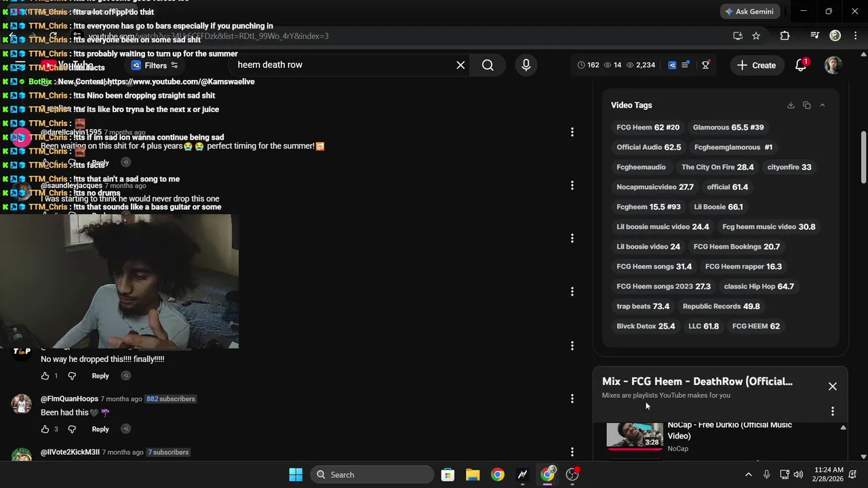Select the 'The City On Fire' tag
Screen dimensions: 868x488
[717, 167]
